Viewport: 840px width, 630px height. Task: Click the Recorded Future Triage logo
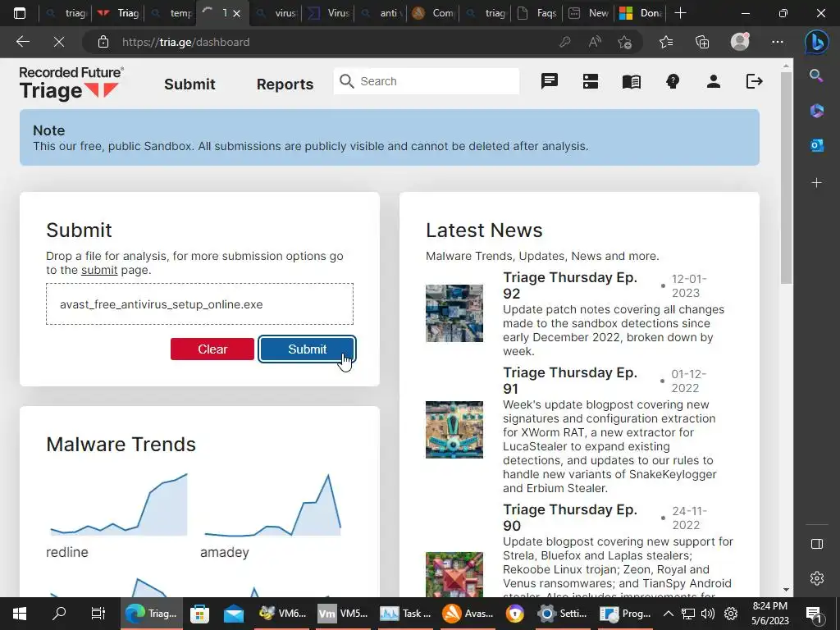[71, 84]
